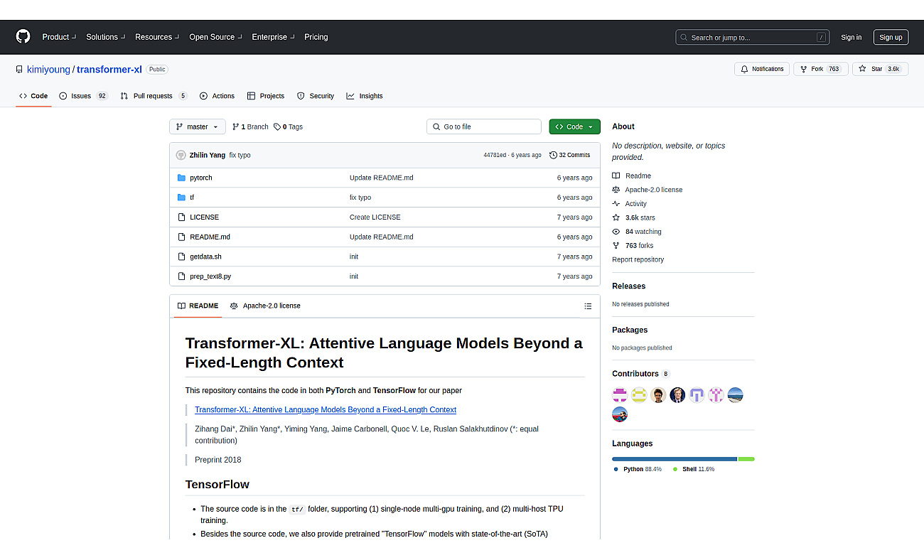Switch to the Code tab
The width and height of the screenshot is (924, 560).
[33, 96]
